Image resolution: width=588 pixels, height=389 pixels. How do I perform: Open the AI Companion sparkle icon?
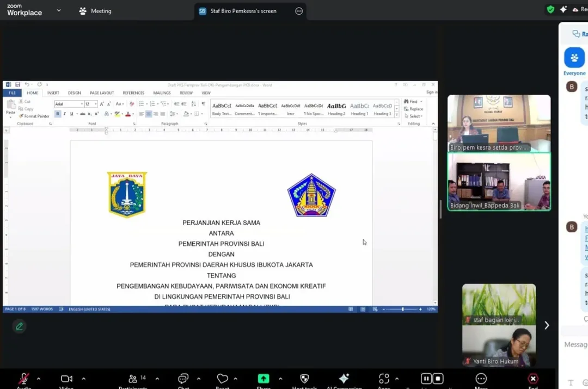tap(344, 379)
